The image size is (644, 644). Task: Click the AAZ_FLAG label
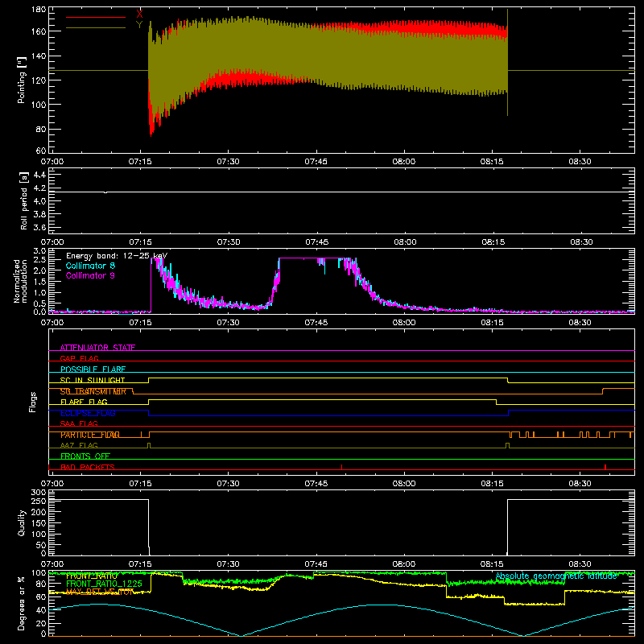pos(79,445)
